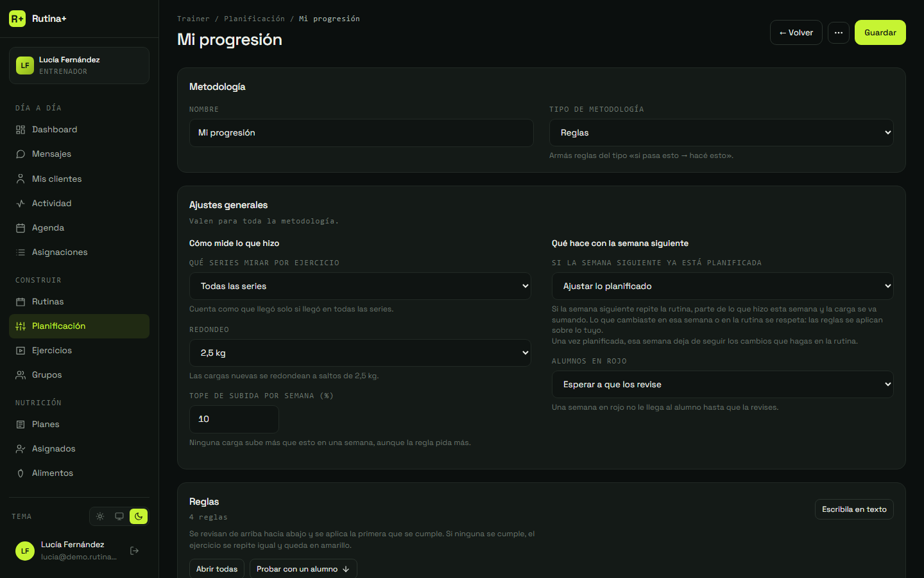This screenshot has height=578, width=924.
Task: Click the logout icon beside Lucía Fernández
Action: [x=135, y=550]
